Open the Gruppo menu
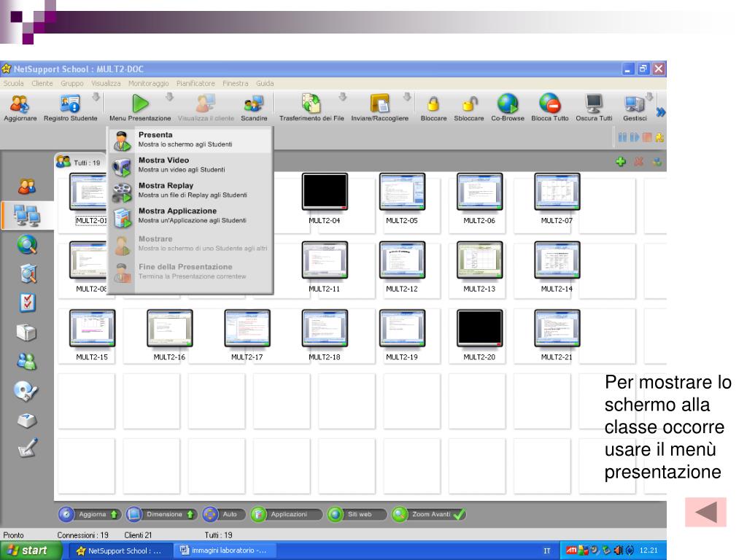Viewport: 747px width, 560px height. point(72,83)
